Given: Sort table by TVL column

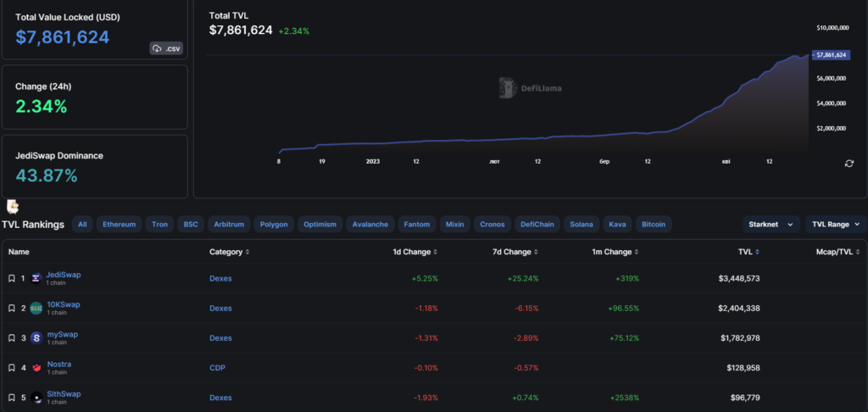Looking at the screenshot, I should (x=748, y=252).
